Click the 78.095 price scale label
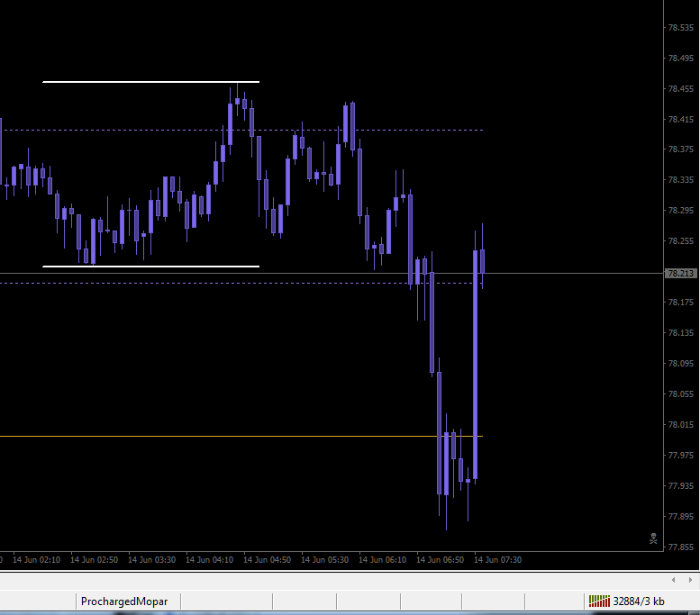The width and height of the screenshot is (700, 615). (681, 363)
